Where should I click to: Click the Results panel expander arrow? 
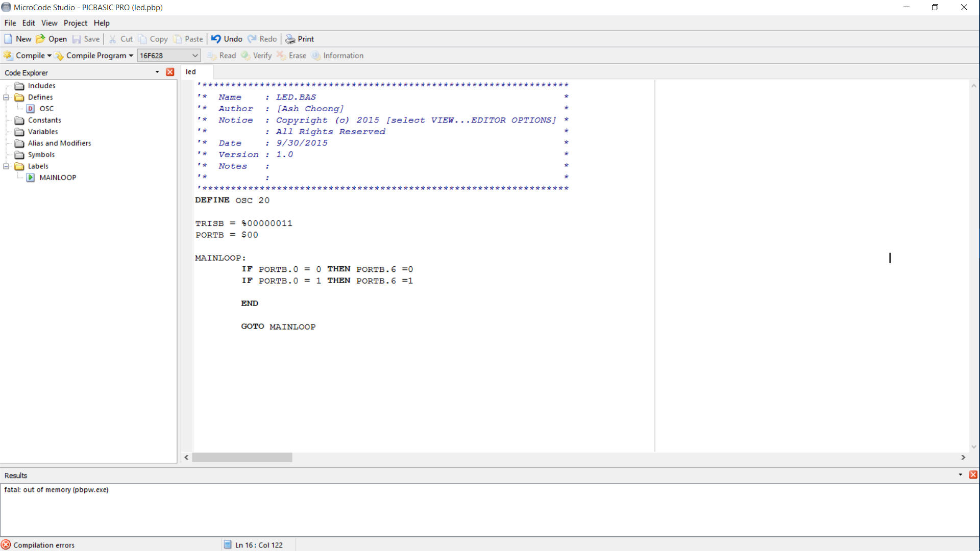click(x=961, y=474)
